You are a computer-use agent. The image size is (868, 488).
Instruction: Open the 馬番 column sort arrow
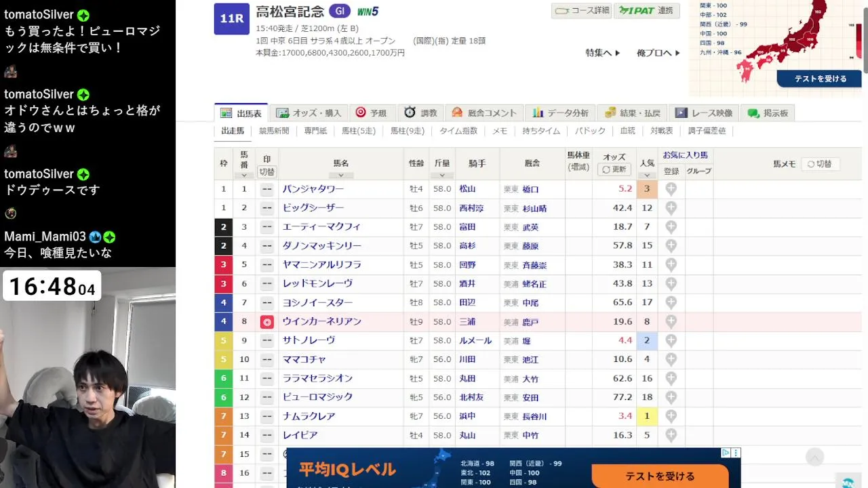click(x=244, y=175)
